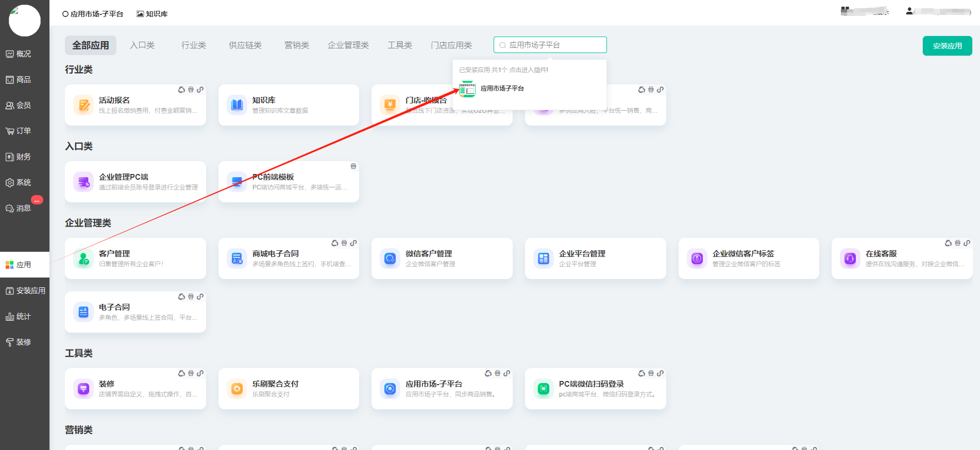Switch to 门店应用类 tab
The width and height of the screenshot is (980, 450).
[x=451, y=45]
